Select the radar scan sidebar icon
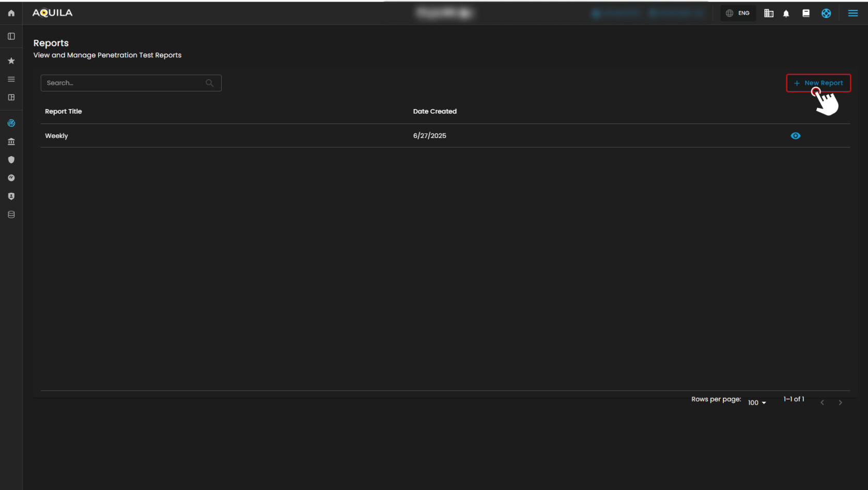Image resolution: width=868 pixels, height=490 pixels. [11, 123]
